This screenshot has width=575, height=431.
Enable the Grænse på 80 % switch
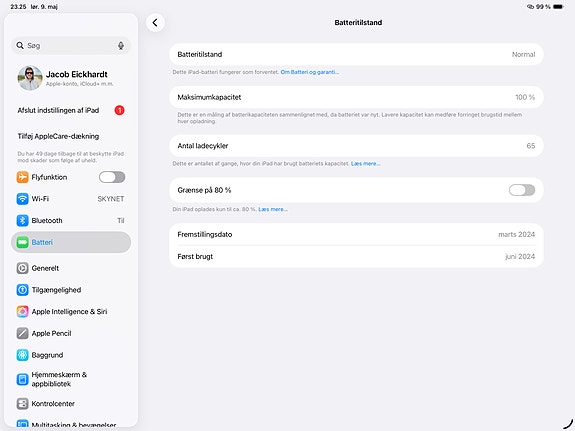522,190
